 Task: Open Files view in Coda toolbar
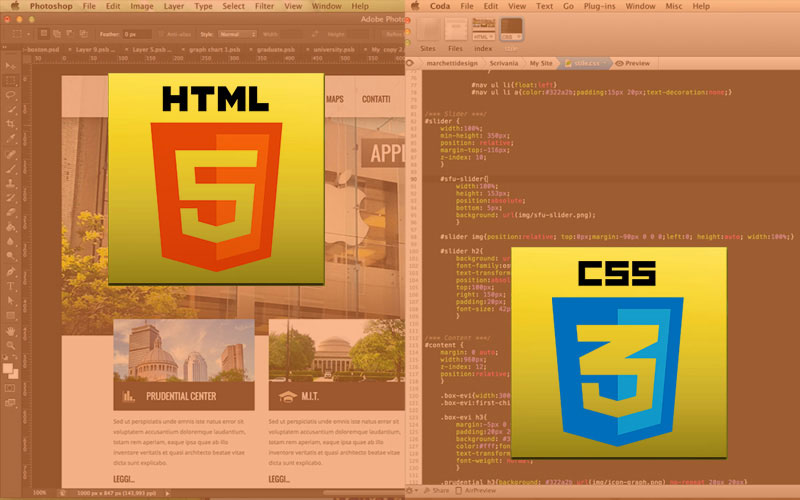point(455,35)
